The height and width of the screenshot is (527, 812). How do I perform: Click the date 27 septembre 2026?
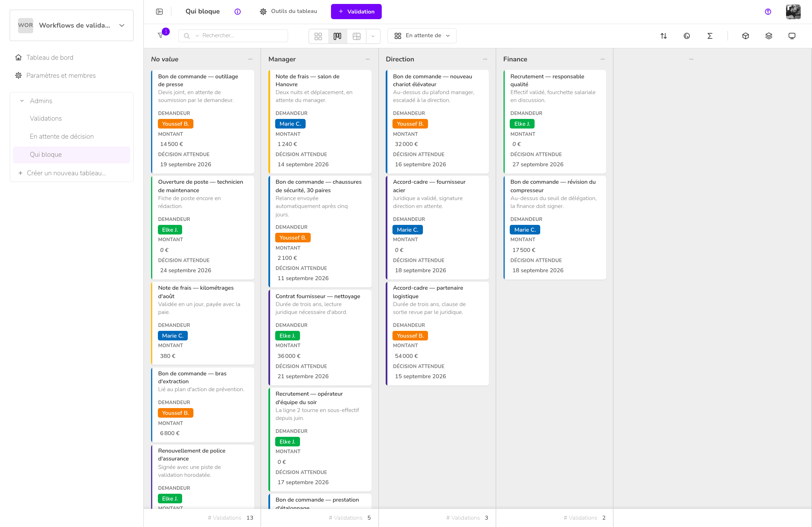538,164
